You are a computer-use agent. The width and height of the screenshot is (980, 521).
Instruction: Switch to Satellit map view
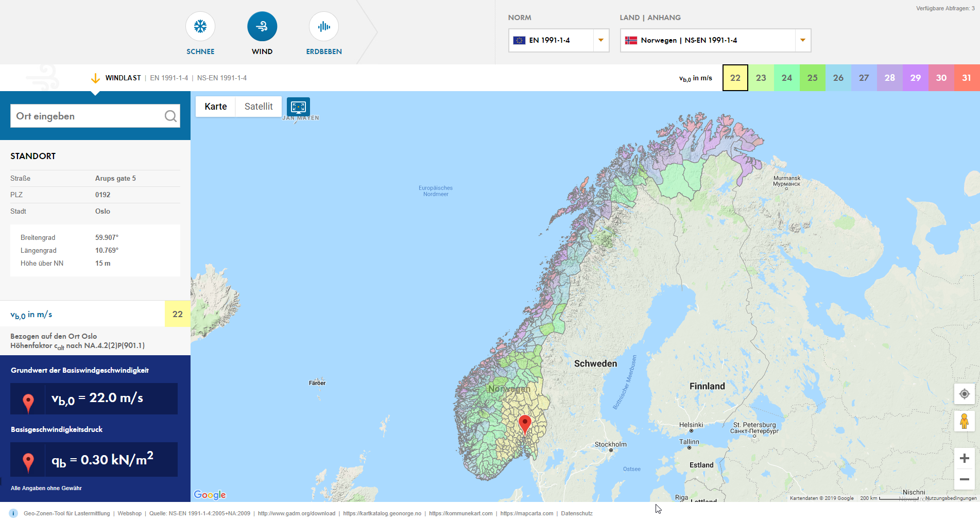(259, 107)
